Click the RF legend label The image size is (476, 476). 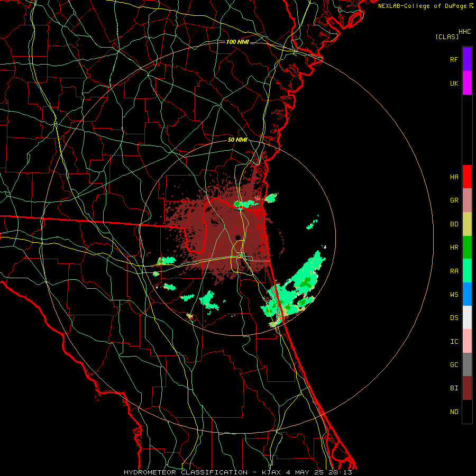(x=454, y=60)
